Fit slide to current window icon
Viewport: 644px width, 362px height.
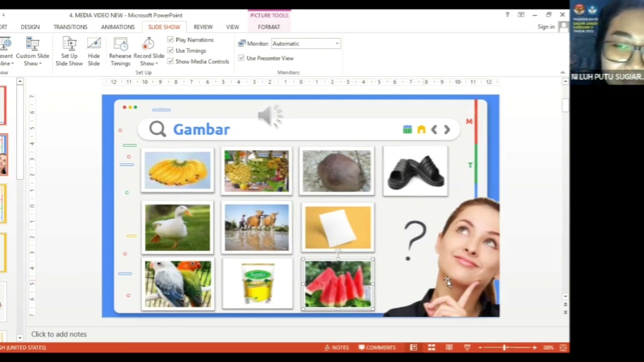coord(563,347)
